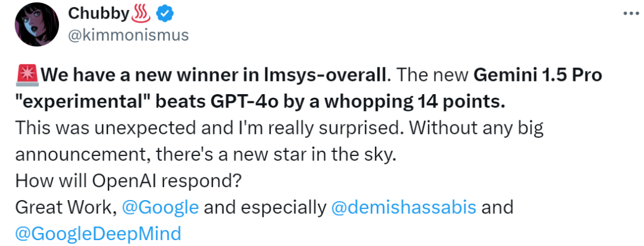Viewport: 644px width, 246px height.
Task: Click the blue verified checkmark badge
Action: [165, 14]
